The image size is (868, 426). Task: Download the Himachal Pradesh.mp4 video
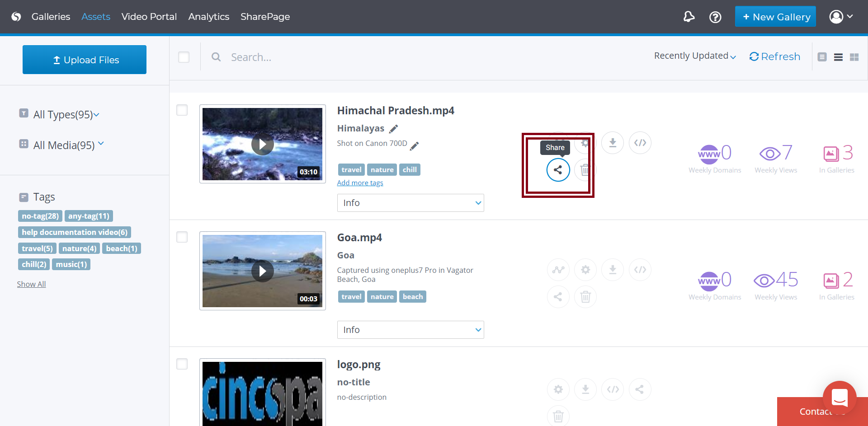tap(613, 143)
